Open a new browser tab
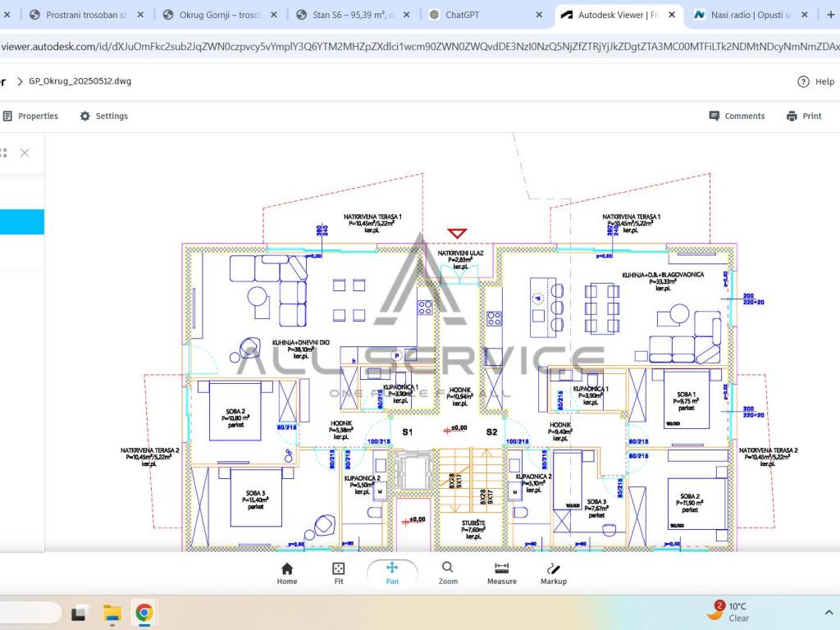The image size is (840, 630). coord(830,15)
